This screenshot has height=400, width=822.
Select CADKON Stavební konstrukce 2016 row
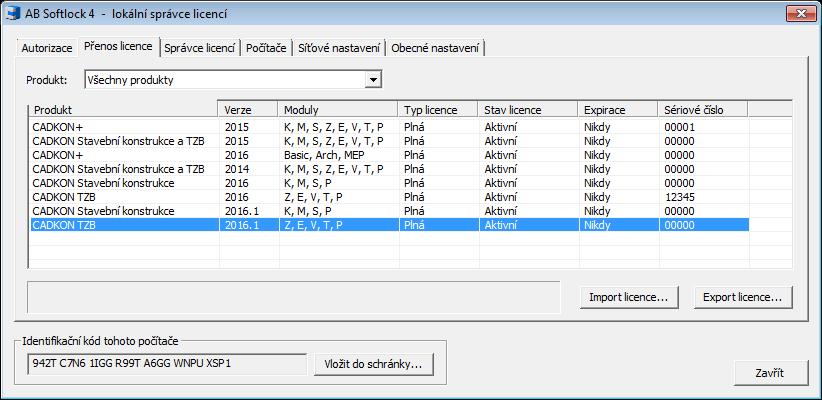click(x=389, y=183)
